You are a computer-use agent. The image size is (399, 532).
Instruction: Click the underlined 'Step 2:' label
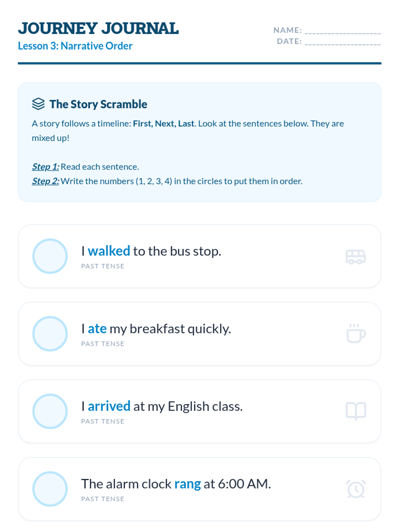(x=46, y=181)
